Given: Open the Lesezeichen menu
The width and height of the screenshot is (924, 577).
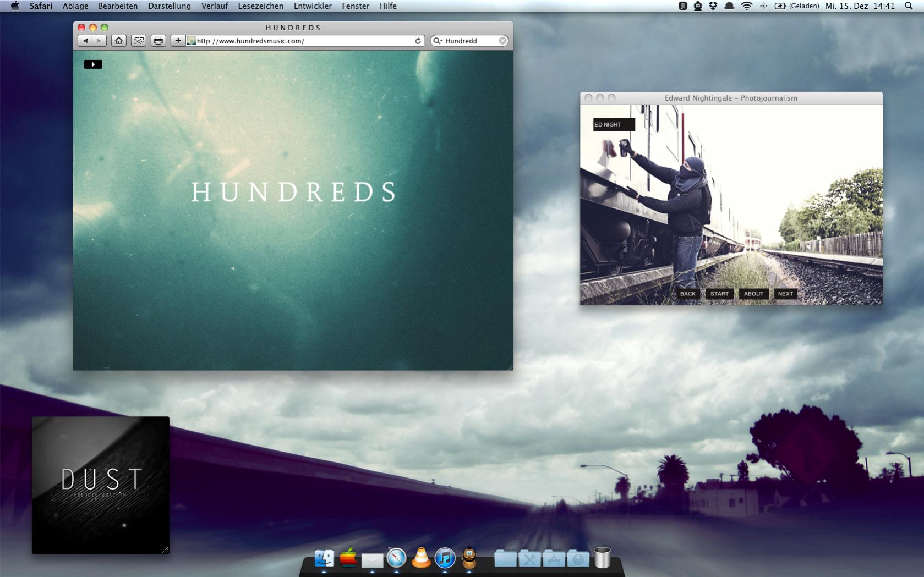Looking at the screenshot, I should [261, 6].
